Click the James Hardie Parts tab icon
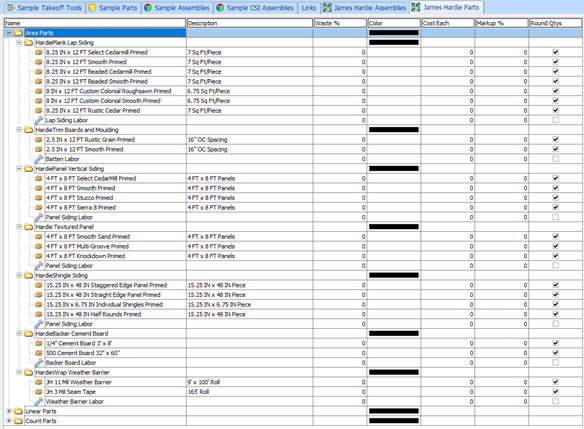 416,7
